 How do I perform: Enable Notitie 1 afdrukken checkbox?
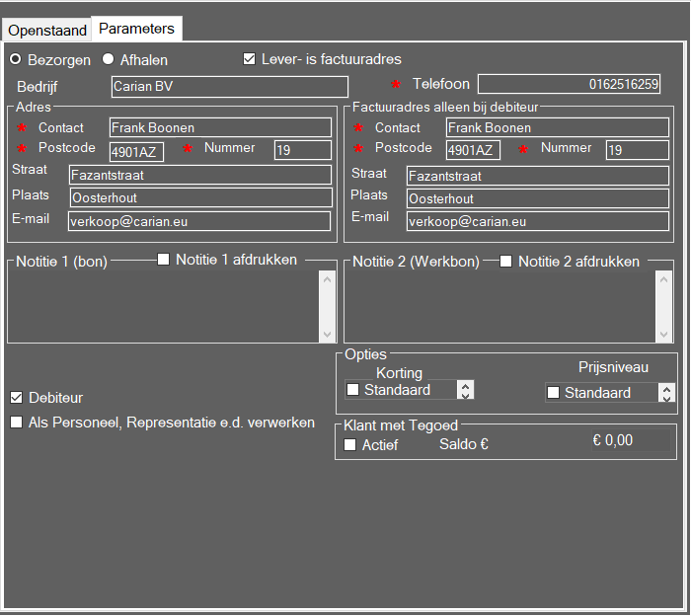coord(164,261)
